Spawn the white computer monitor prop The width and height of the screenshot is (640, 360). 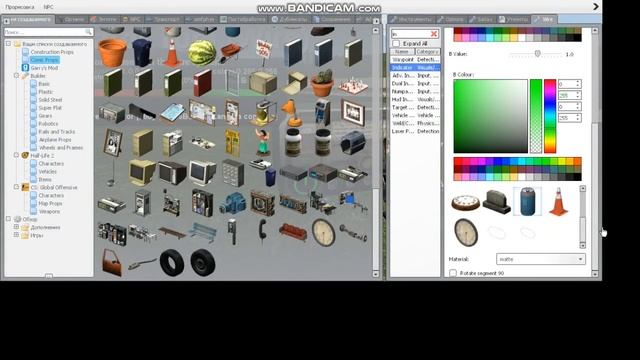202,173
